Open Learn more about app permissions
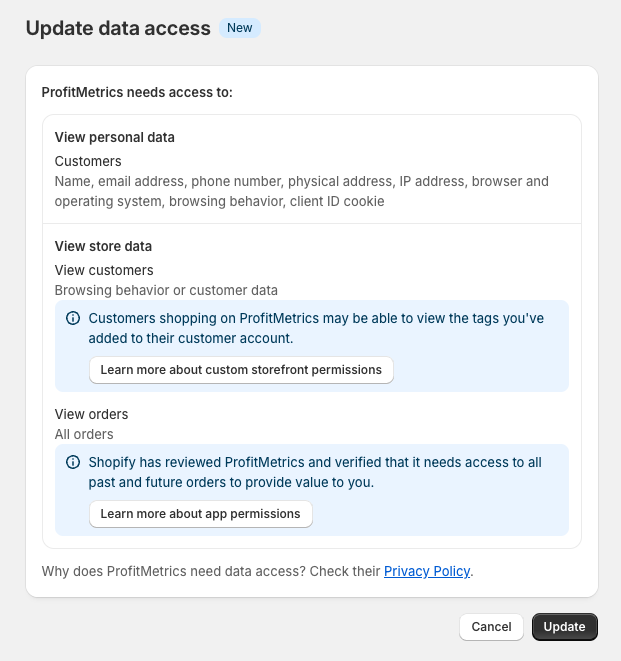Viewport: 621px width, 661px height. pos(201,514)
